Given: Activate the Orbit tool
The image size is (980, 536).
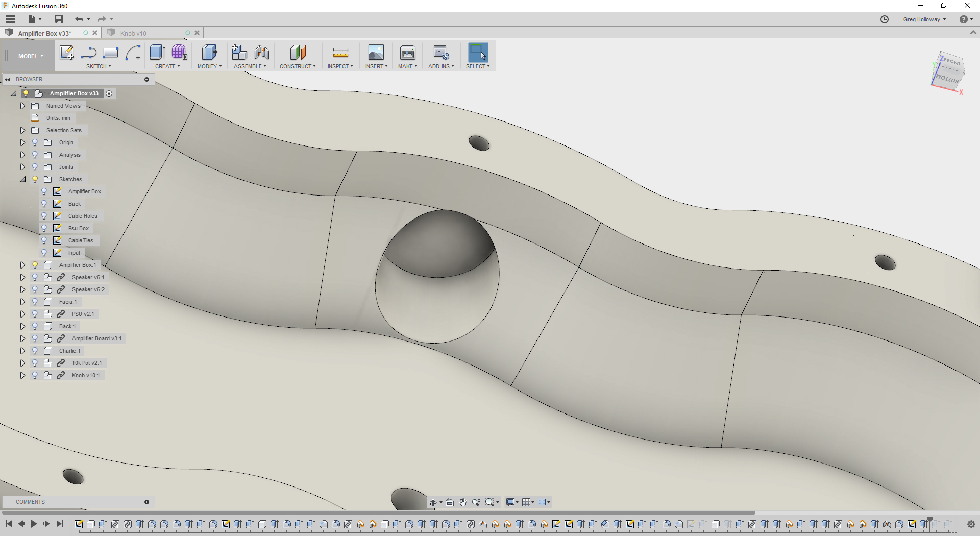Looking at the screenshot, I should (x=434, y=502).
